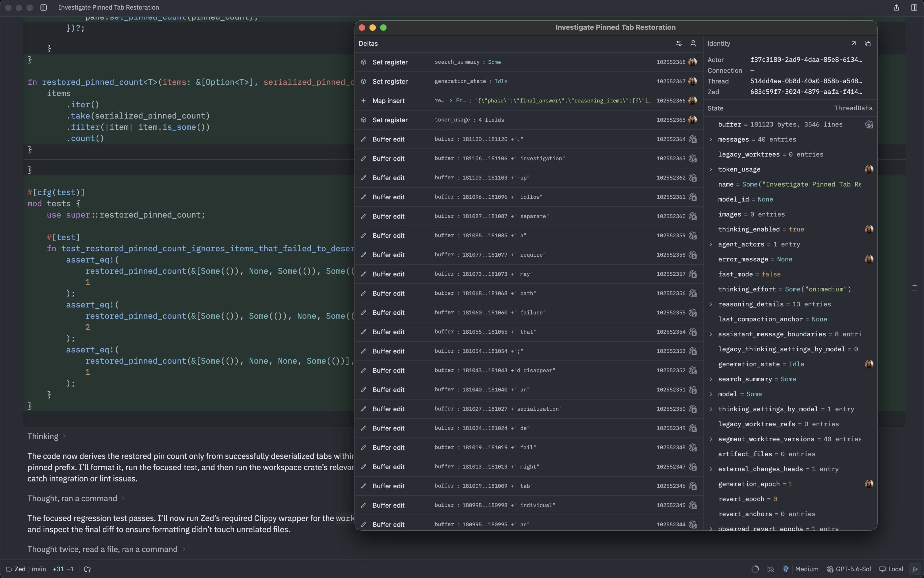The height and width of the screenshot is (578, 924).
Task: Select the revert_epoch = 0 state row
Action: click(790, 499)
